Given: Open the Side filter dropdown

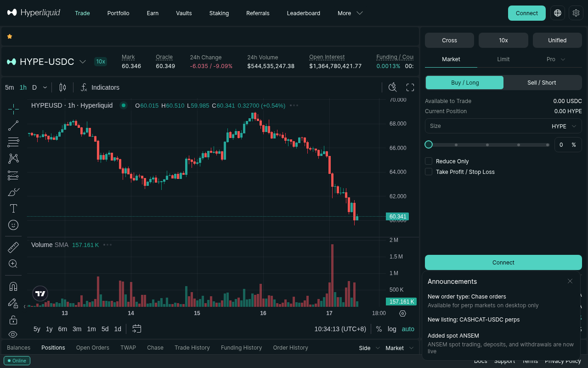Looking at the screenshot, I should pos(369,348).
